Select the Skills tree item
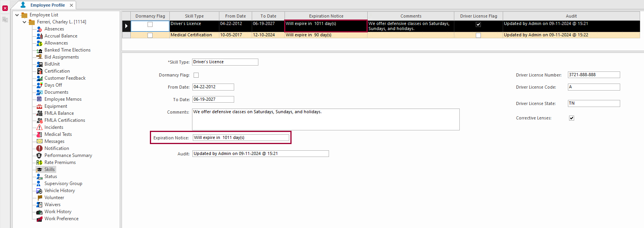Image resolution: width=644 pixels, height=228 pixels. click(50, 169)
